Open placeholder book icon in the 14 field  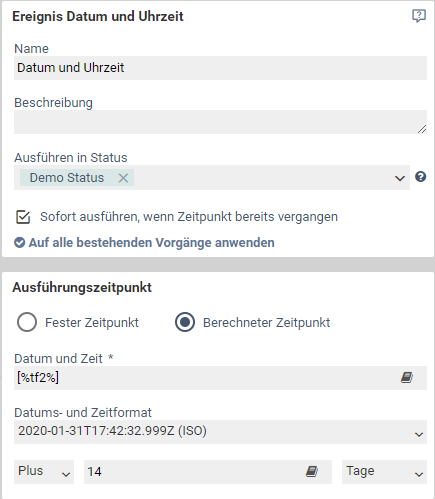(312, 471)
